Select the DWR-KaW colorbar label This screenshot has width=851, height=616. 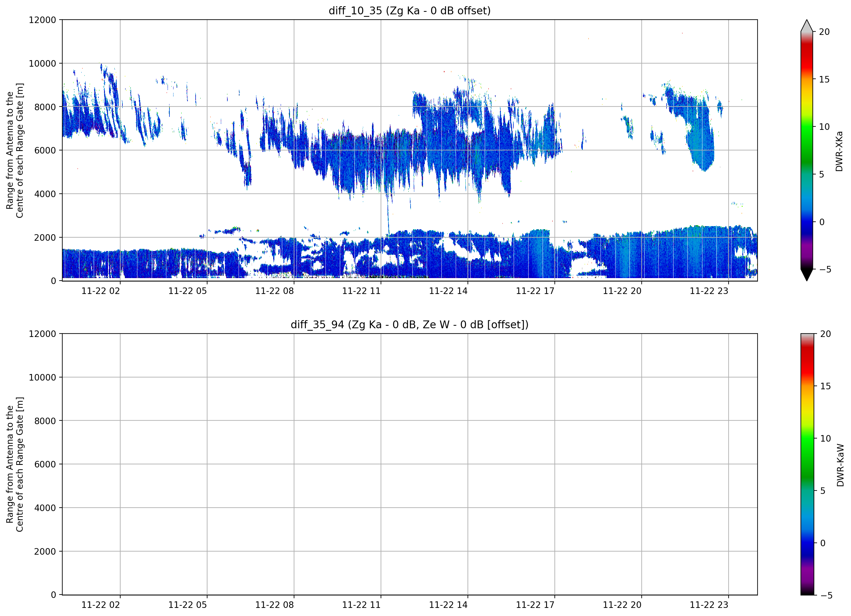(840, 465)
